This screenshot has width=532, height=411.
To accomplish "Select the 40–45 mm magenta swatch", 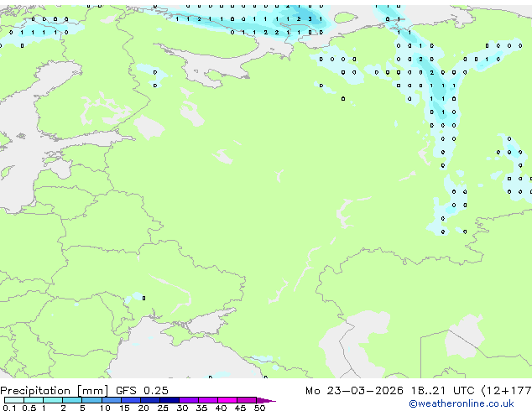I will click(227, 400).
